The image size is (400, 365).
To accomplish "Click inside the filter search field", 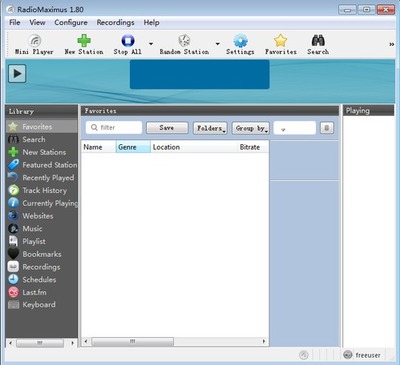I will 114,128.
